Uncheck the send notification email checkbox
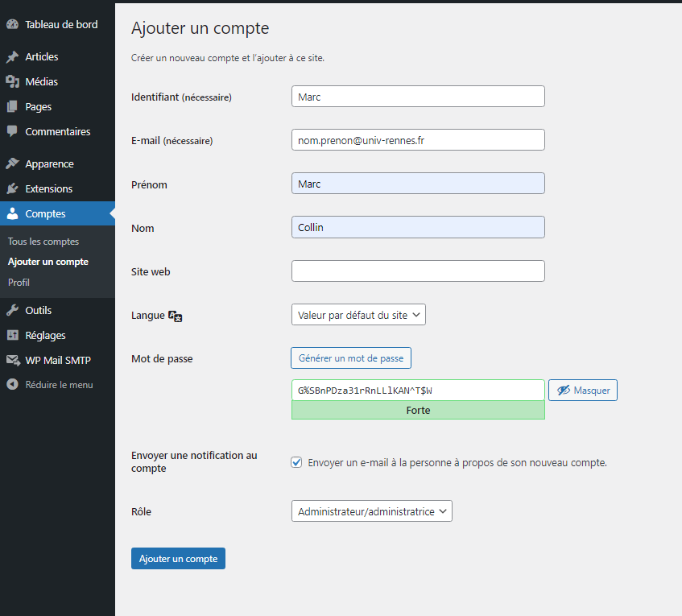 click(x=296, y=463)
